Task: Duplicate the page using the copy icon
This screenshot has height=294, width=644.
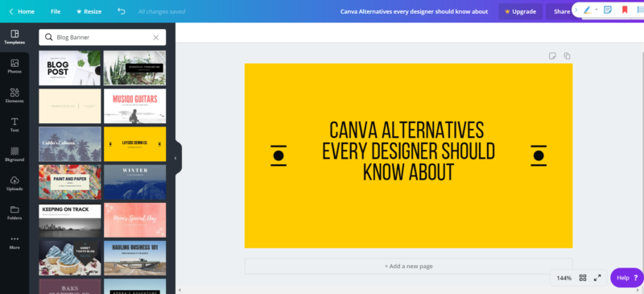Action: click(567, 56)
